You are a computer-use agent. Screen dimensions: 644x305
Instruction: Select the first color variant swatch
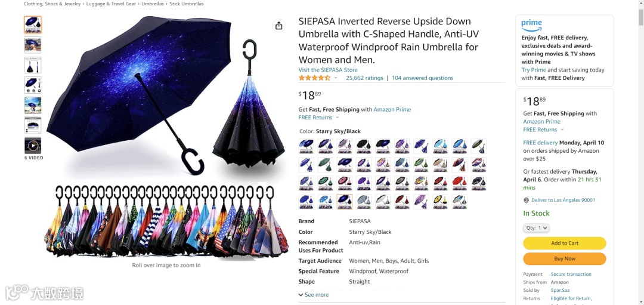[x=306, y=146]
